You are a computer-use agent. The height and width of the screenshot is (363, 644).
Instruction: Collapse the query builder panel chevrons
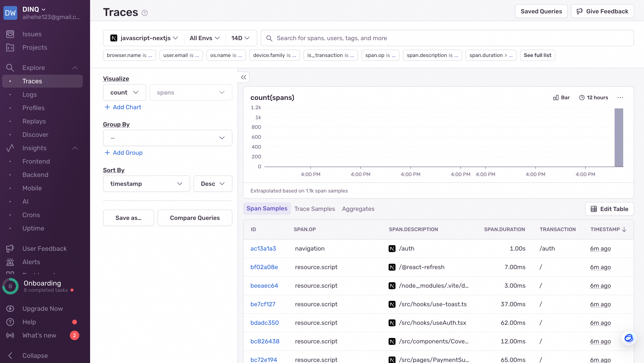(x=244, y=77)
